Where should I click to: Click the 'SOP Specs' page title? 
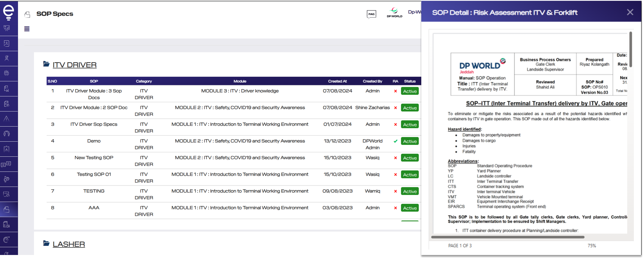tap(55, 14)
